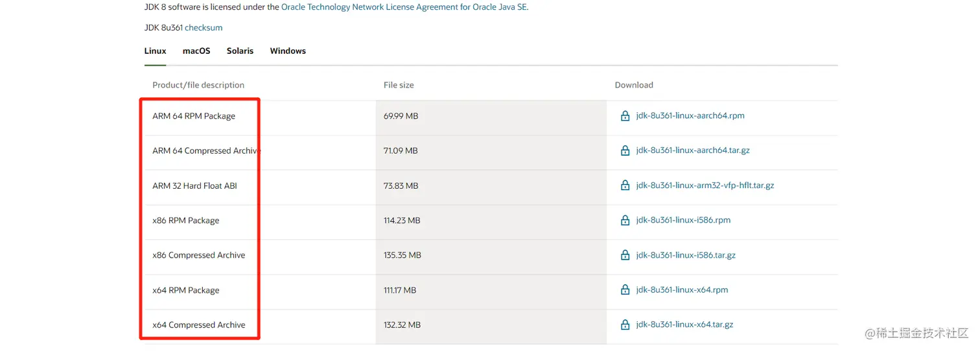Switch to the macOS tab
This screenshot has height=351, width=980.
tap(196, 51)
